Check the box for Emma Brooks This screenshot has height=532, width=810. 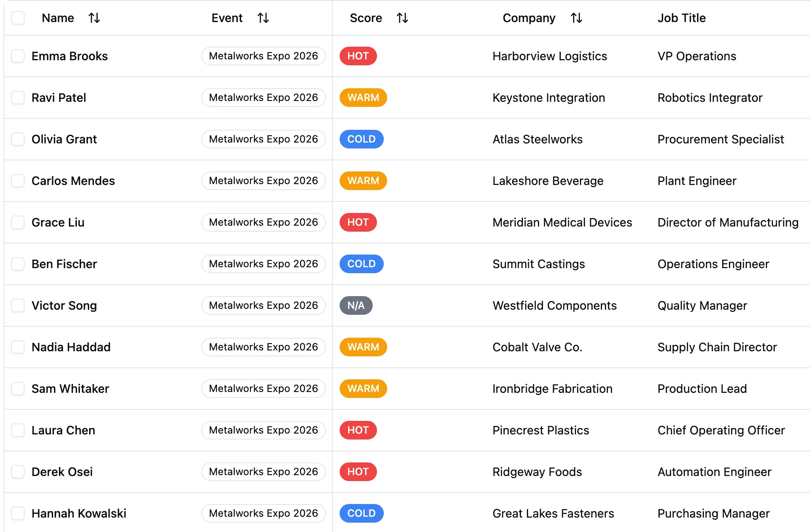click(18, 56)
